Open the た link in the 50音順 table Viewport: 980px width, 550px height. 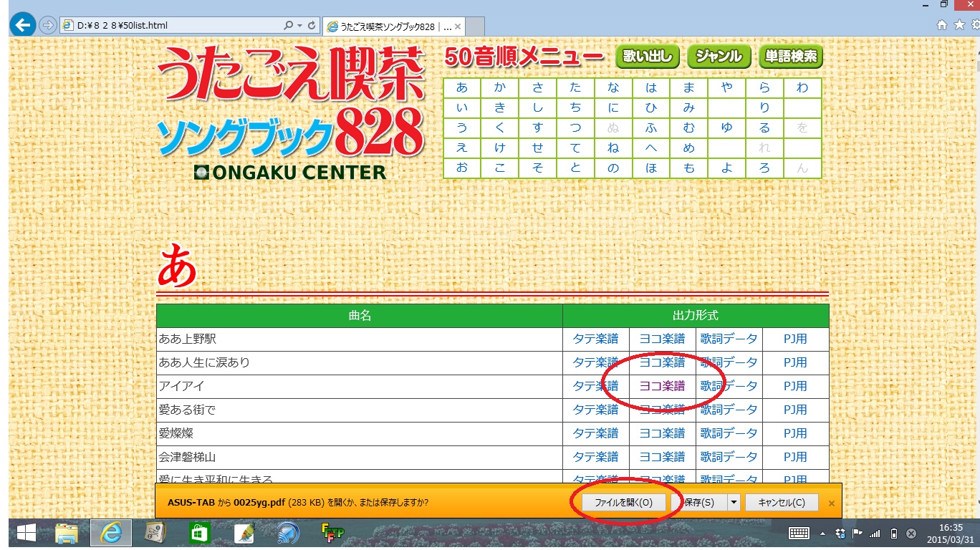(x=576, y=88)
